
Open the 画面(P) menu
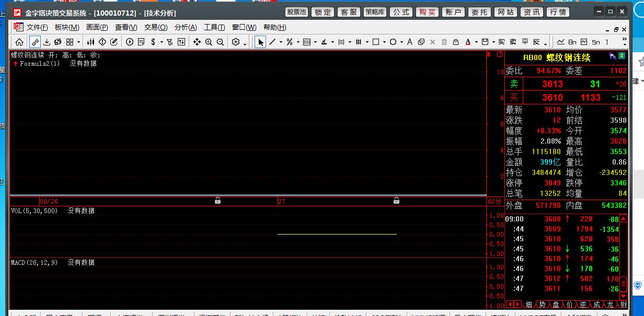click(97, 27)
